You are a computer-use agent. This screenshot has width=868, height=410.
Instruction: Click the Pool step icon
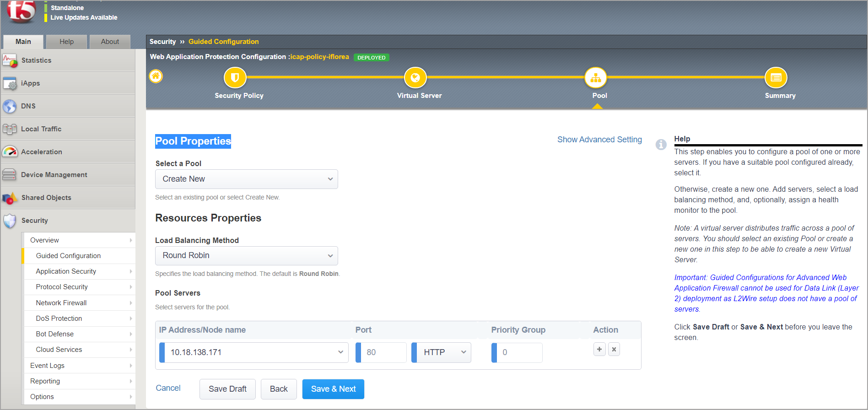(x=595, y=78)
